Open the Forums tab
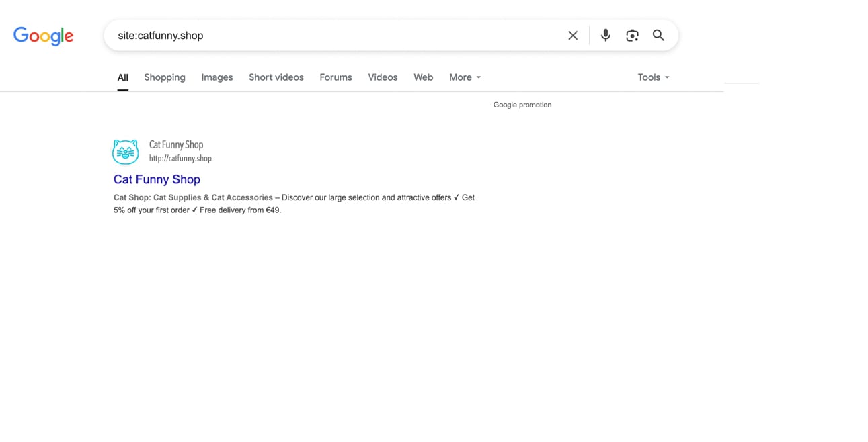Viewport: 868px width, 442px height. [x=336, y=77]
